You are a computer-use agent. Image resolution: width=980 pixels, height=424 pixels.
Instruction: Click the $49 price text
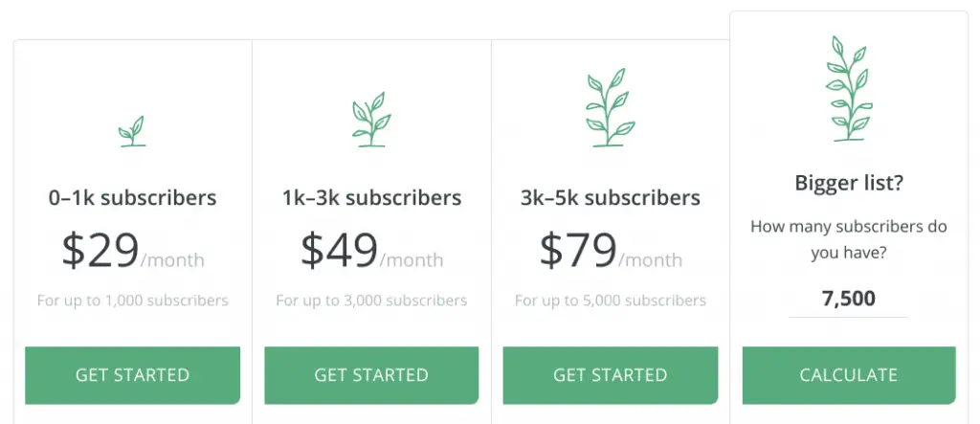tap(340, 250)
